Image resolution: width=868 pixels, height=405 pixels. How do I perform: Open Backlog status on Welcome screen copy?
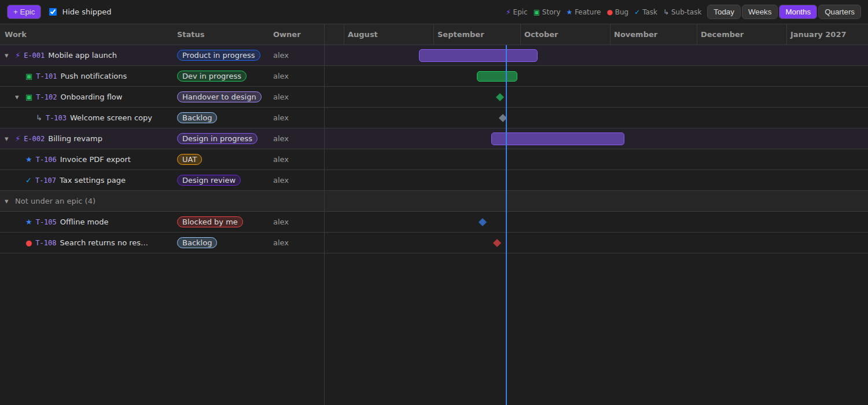point(197,118)
